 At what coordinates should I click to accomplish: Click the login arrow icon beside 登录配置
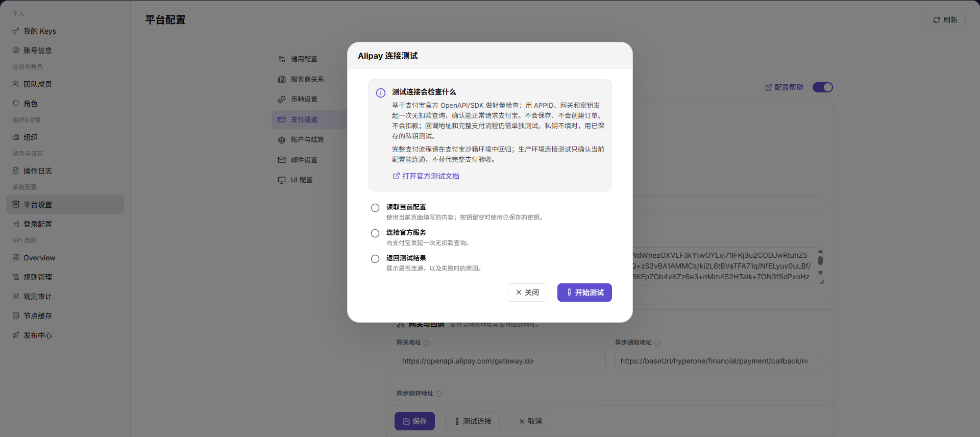pyautogui.click(x=16, y=224)
